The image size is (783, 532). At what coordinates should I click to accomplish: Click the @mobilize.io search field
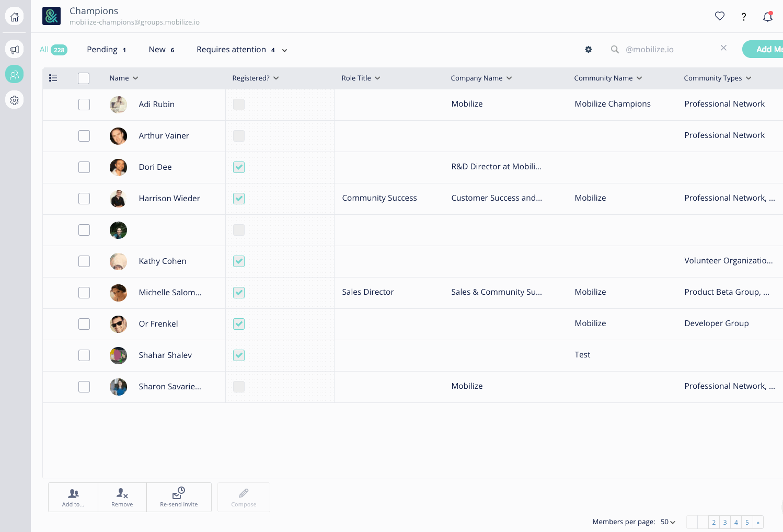[669, 49]
